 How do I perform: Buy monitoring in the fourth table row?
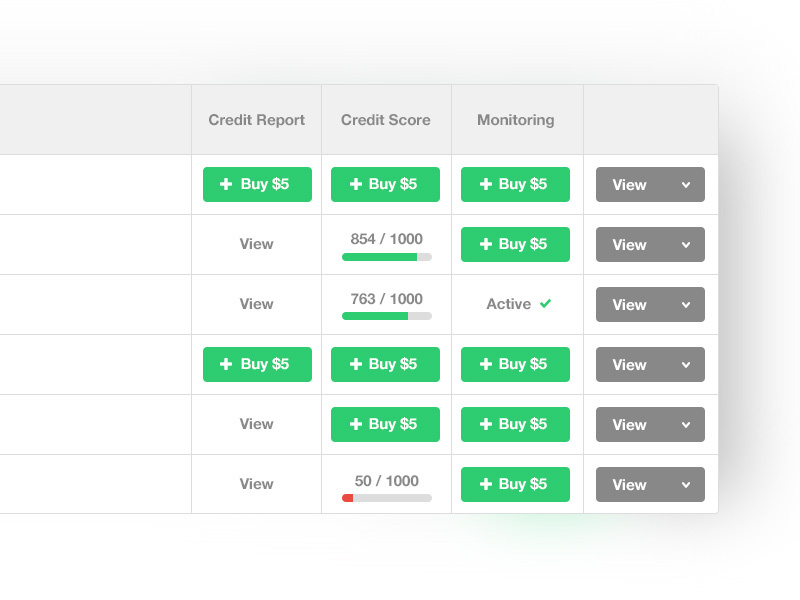515,364
